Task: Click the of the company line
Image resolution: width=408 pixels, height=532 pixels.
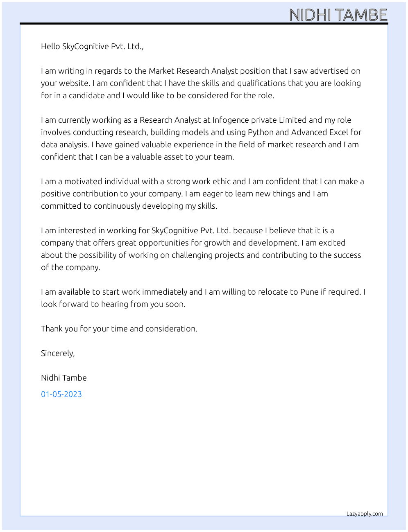Action: 70,267
